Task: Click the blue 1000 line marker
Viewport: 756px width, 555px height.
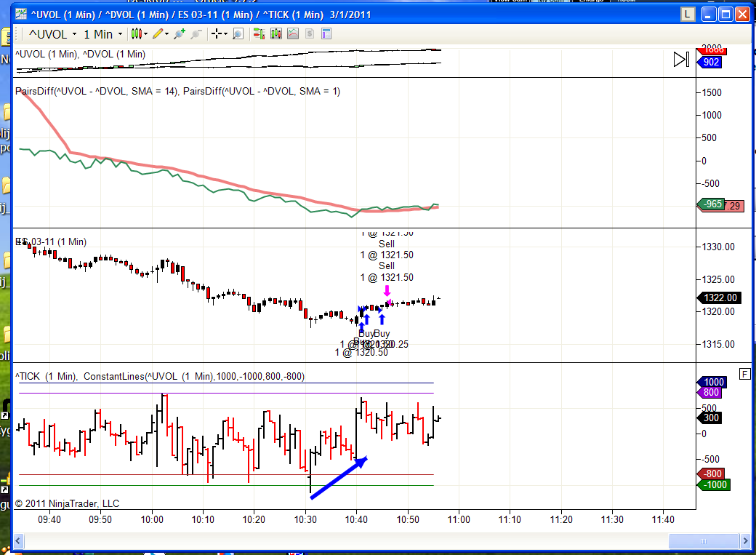Action: [x=712, y=382]
